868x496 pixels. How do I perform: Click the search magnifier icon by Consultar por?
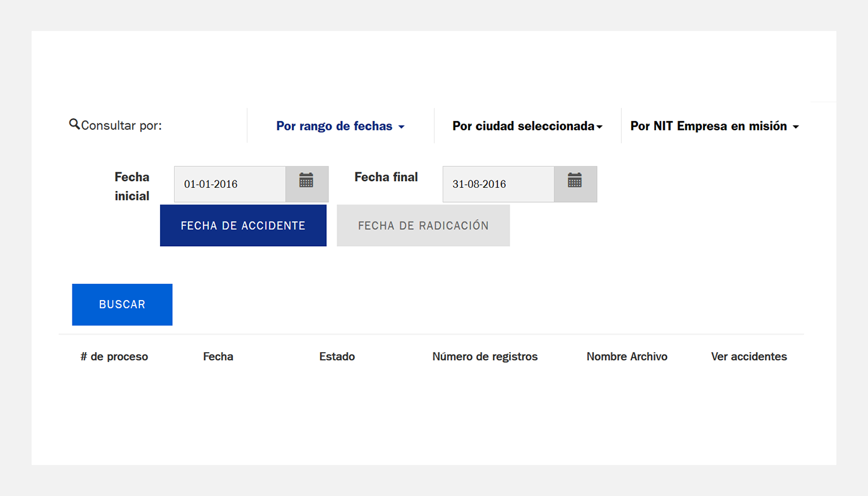point(74,125)
